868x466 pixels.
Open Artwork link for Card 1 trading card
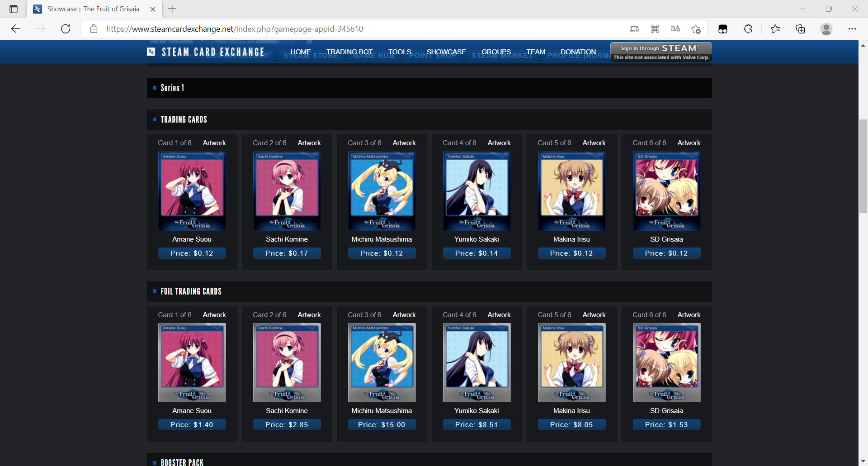[214, 143]
